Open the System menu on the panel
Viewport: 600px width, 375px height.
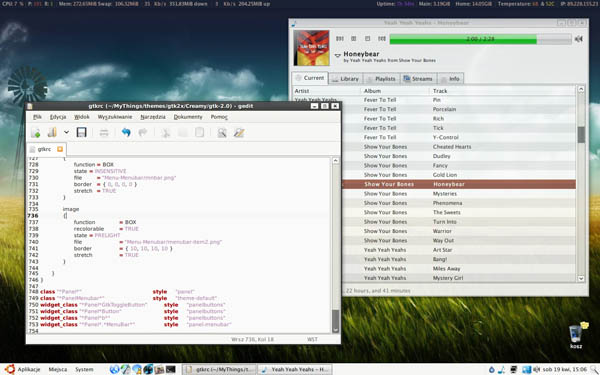point(84,369)
